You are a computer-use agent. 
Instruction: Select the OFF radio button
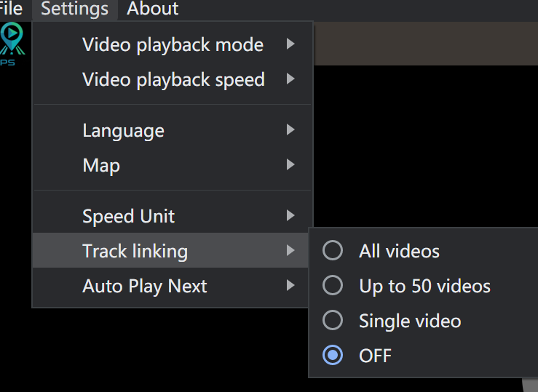(x=333, y=355)
